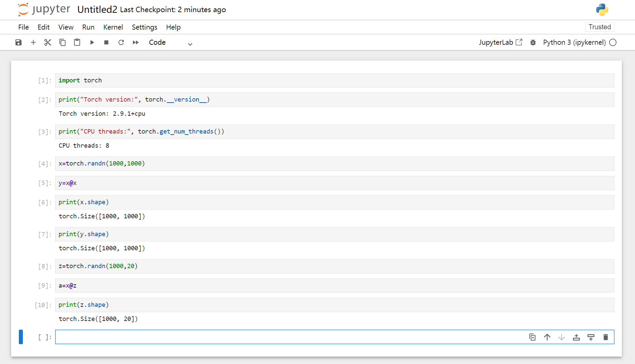Save the notebook with the floppy disk icon
The height and width of the screenshot is (364, 635).
[19, 42]
